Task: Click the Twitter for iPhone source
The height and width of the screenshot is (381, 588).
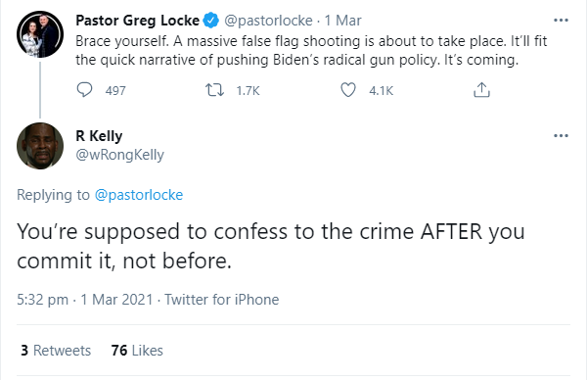Action: click(x=222, y=300)
